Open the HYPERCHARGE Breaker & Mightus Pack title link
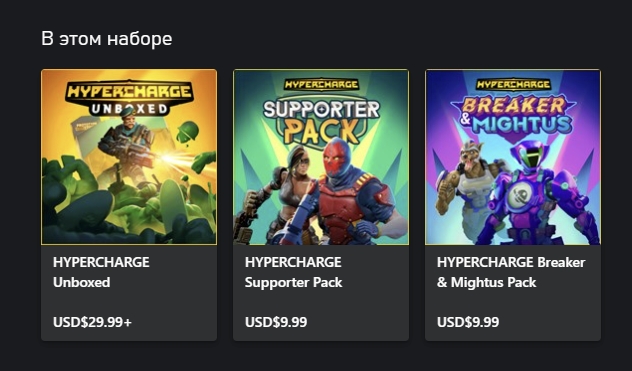The image size is (632, 371). pyautogui.click(x=511, y=272)
